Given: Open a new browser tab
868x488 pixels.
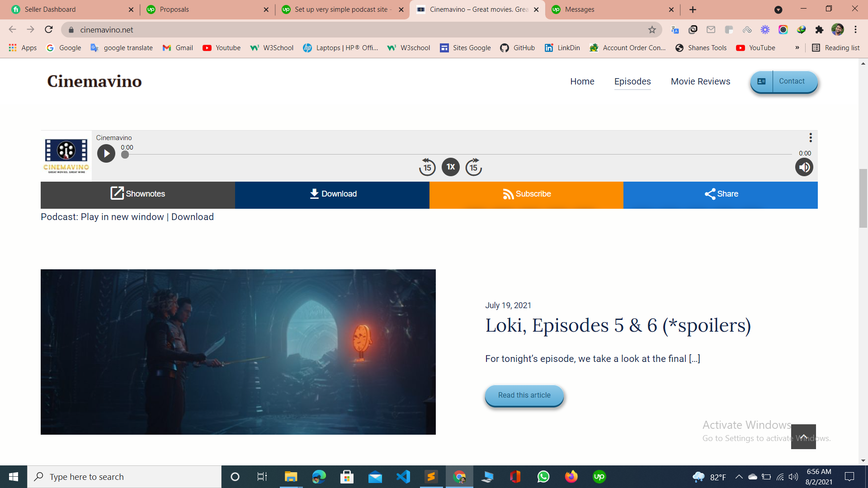Looking at the screenshot, I should (693, 9).
